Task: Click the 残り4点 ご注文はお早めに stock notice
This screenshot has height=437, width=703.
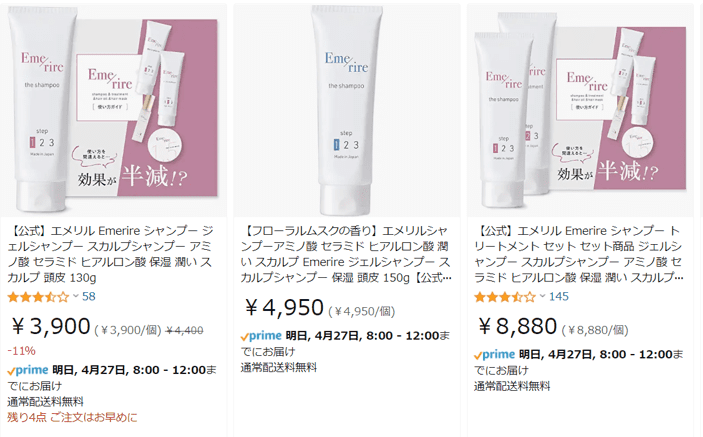Action: [x=72, y=417]
